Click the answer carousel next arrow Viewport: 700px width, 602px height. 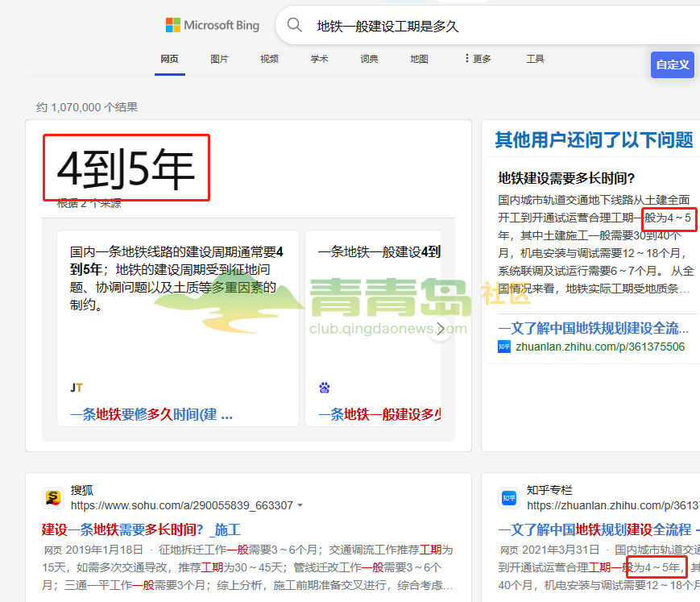440,329
